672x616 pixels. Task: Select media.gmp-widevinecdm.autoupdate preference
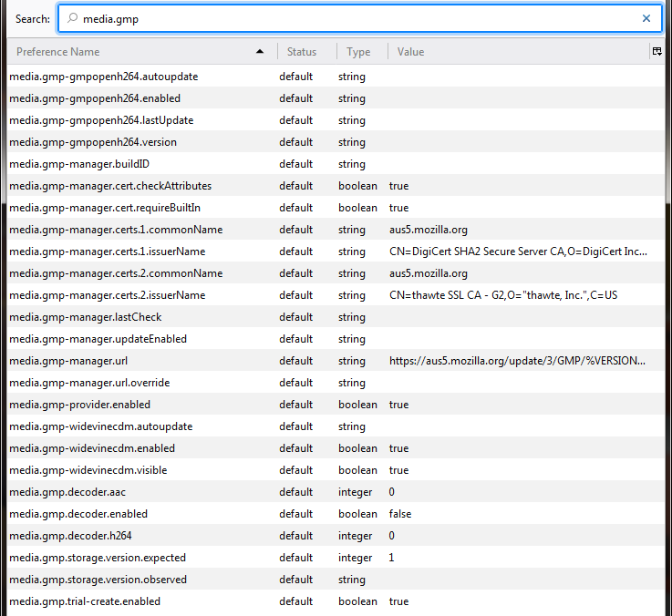point(101,426)
